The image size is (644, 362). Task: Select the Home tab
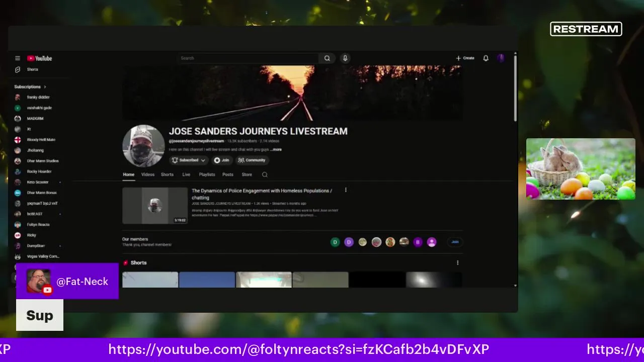tap(129, 174)
